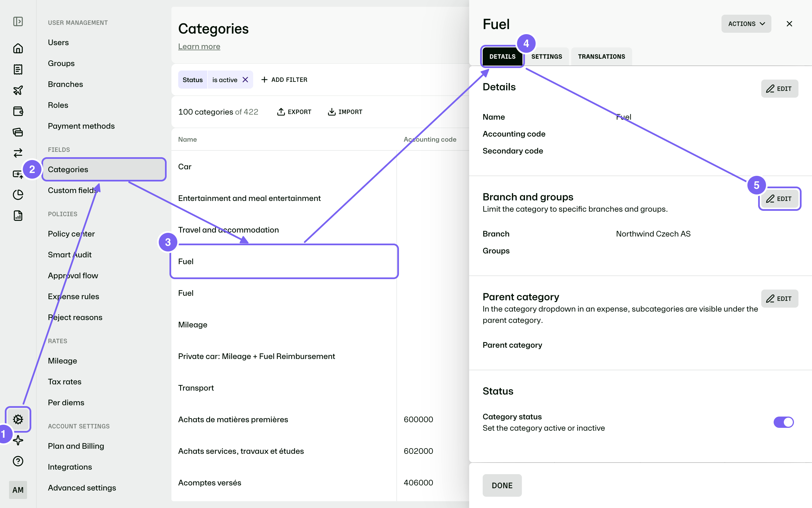Screen dimensions: 812x508
Task: Switch to the Details tab
Action: pos(502,56)
